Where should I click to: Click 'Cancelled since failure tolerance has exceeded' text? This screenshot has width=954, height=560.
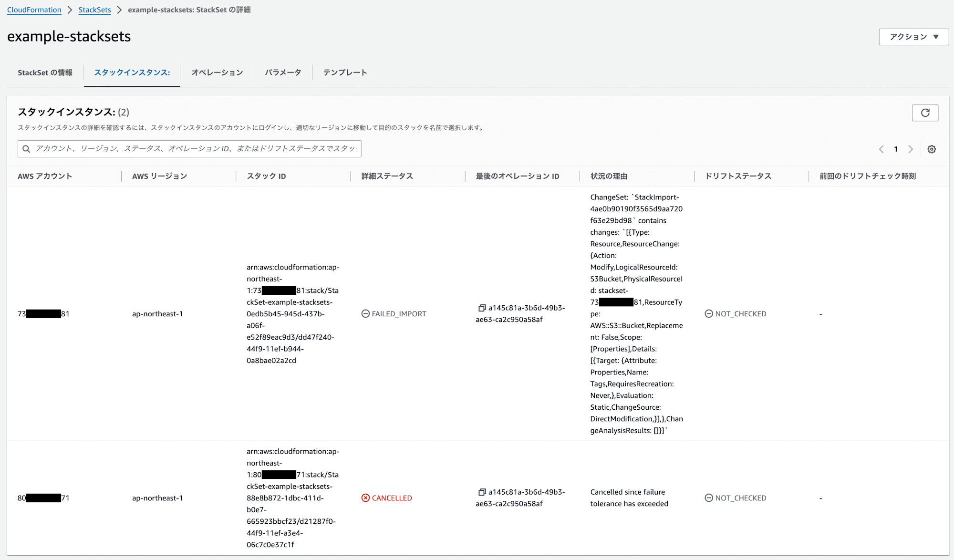pos(629,498)
